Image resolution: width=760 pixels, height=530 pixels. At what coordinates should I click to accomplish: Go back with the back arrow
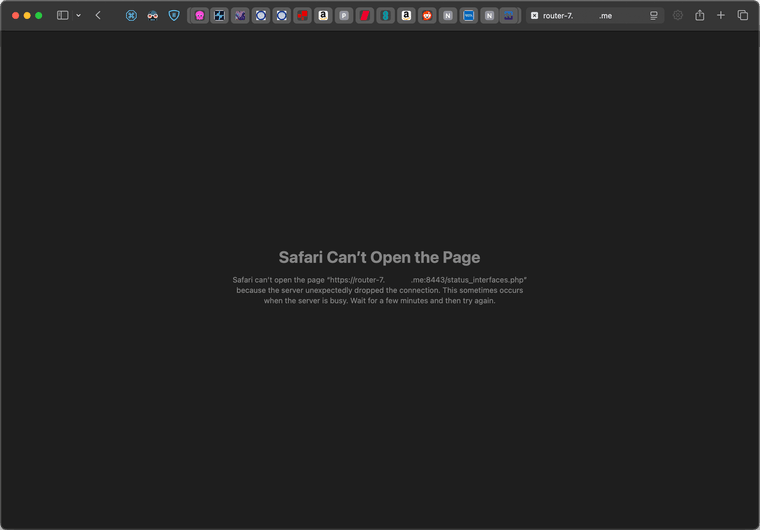click(98, 16)
